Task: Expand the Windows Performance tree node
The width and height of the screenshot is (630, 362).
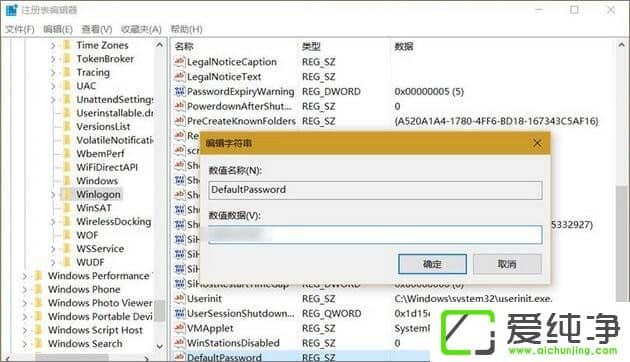Action: pyautogui.click(x=25, y=276)
